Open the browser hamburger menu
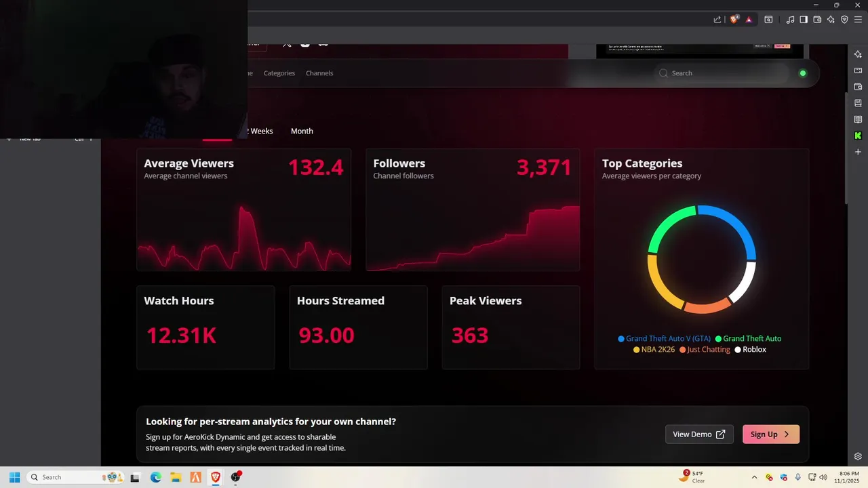Image resolution: width=868 pixels, height=488 pixels. pyautogui.click(x=858, y=20)
